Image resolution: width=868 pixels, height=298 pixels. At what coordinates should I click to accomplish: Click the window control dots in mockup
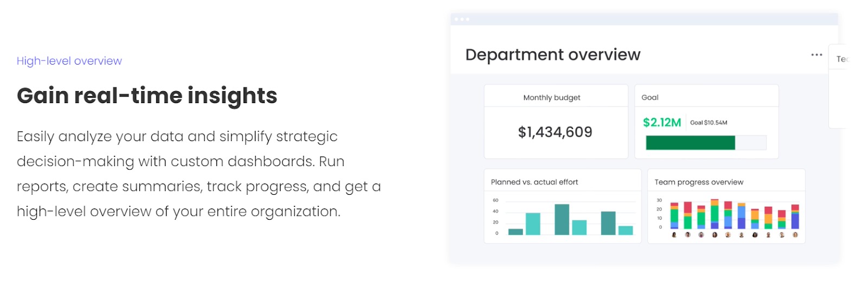coord(462,20)
